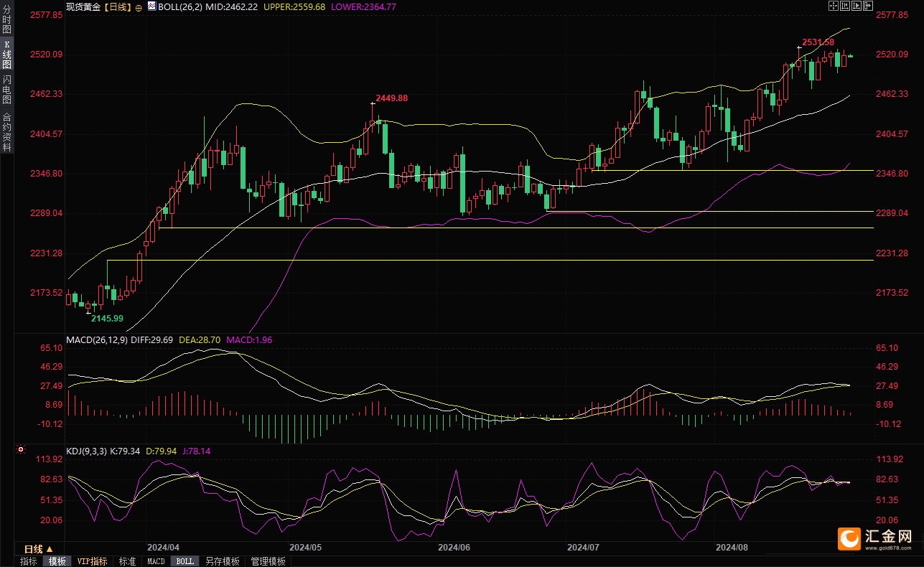Image resolution: width=924 pixels, height=567 pixels.
Task: Open 合约资料 side tab
Action: click(x=7, y=132)
